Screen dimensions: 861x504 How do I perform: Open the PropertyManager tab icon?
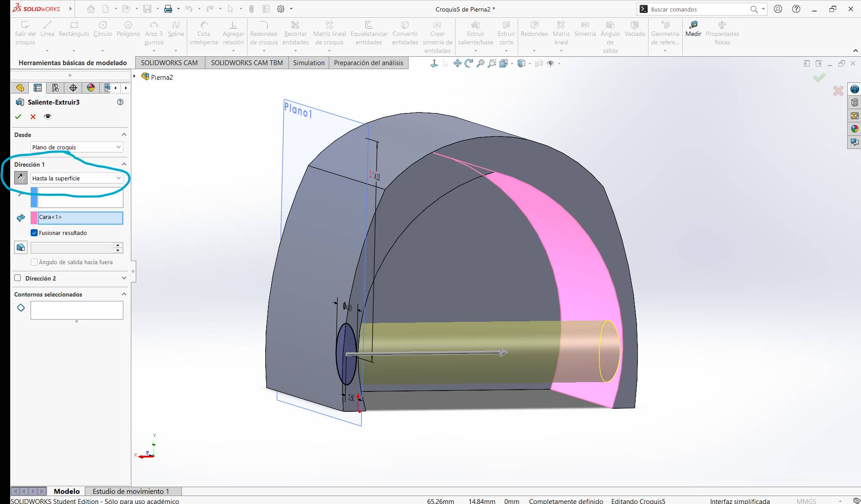38,88
